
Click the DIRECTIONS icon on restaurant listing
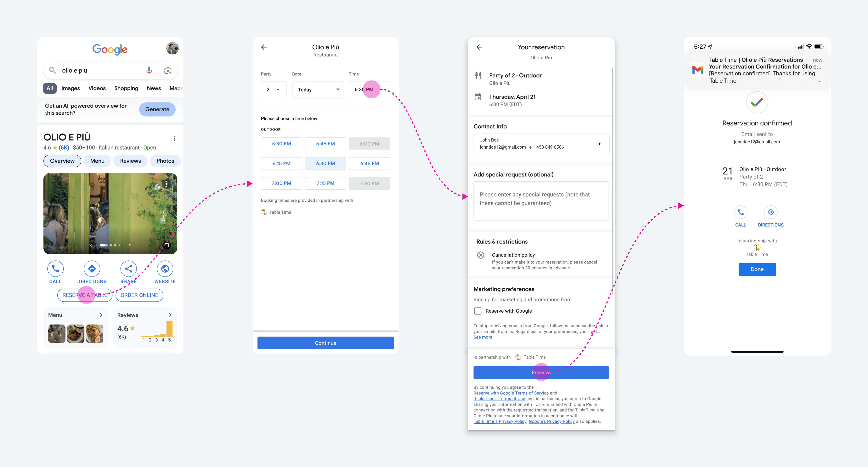pos(92,269)
